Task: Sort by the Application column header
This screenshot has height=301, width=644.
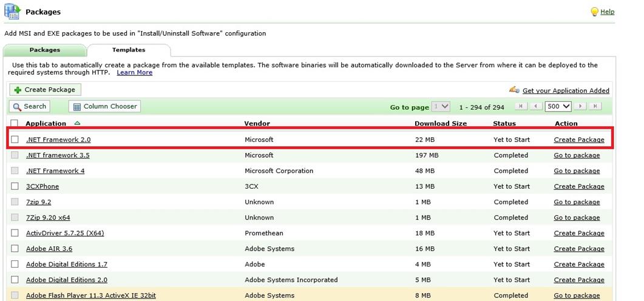Action: pos(46,124)
